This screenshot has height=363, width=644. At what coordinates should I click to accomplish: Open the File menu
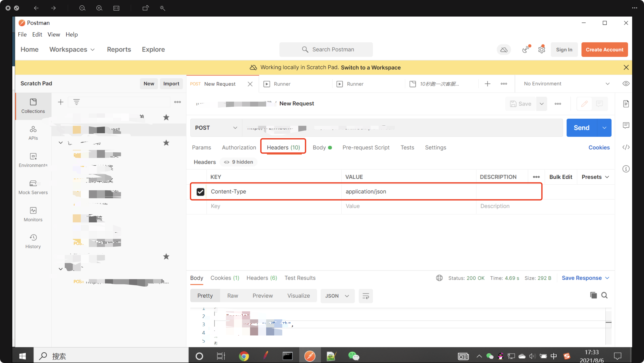(x=22, y=34)
